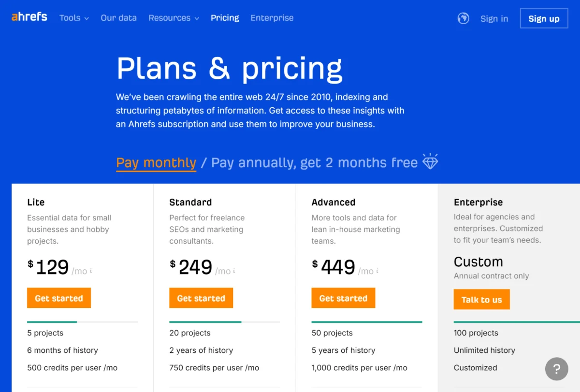The width and height of the screenshot is (580, 392).
Task: Click the Ahrefs logo
Action: click(x=29, y=17)
